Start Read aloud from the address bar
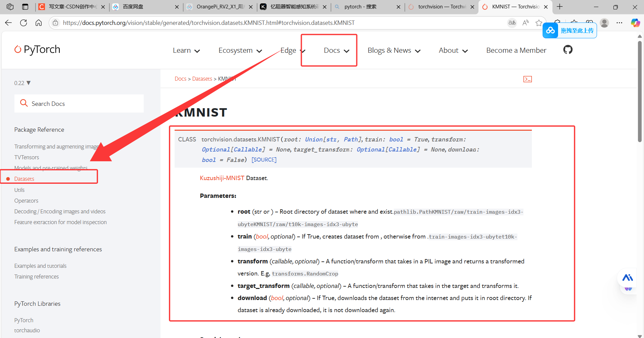The image size is (644, 338). pyautogui.click(x=525, y=23)
